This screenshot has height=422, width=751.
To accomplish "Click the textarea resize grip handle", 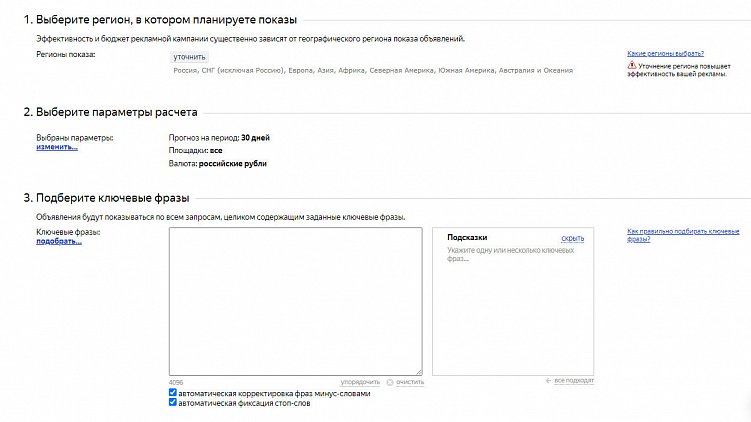I will (419, 372).
